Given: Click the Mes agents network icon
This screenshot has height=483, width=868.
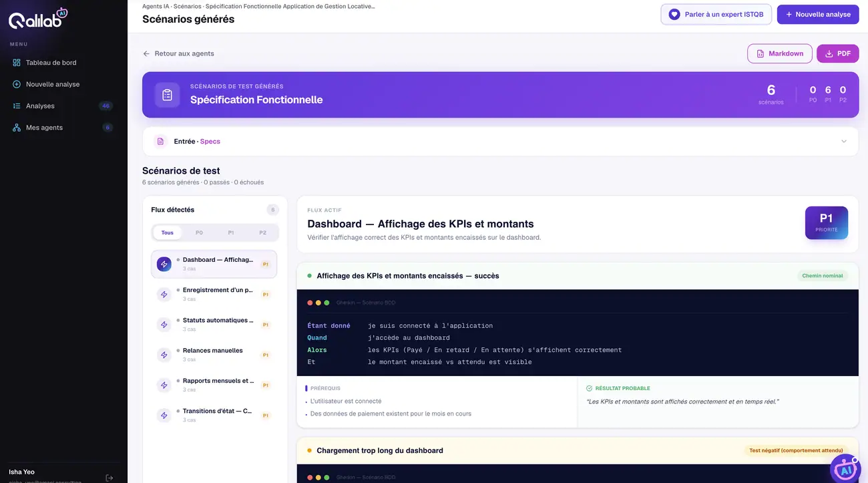Looking at the screenshot, I should [17, 128].
